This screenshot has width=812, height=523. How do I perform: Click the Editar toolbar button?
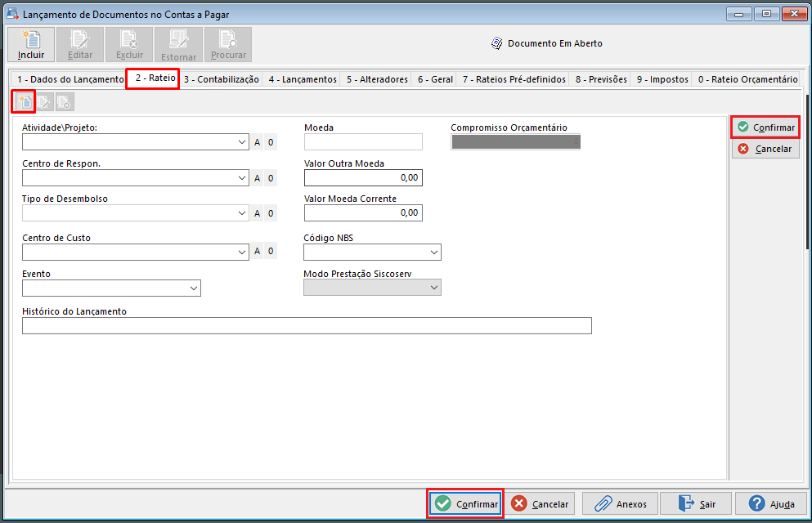click(x=80, y=44)
